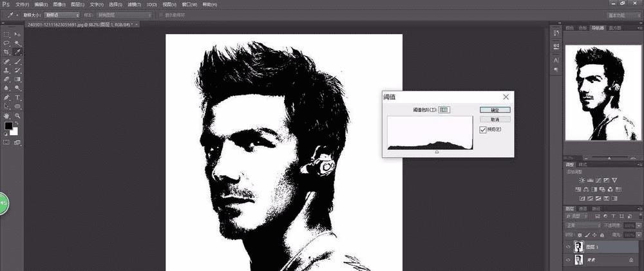Click the threshold slider handle below histogram
The height and width of the screenshot is (271, 644).
pos(437,151)
